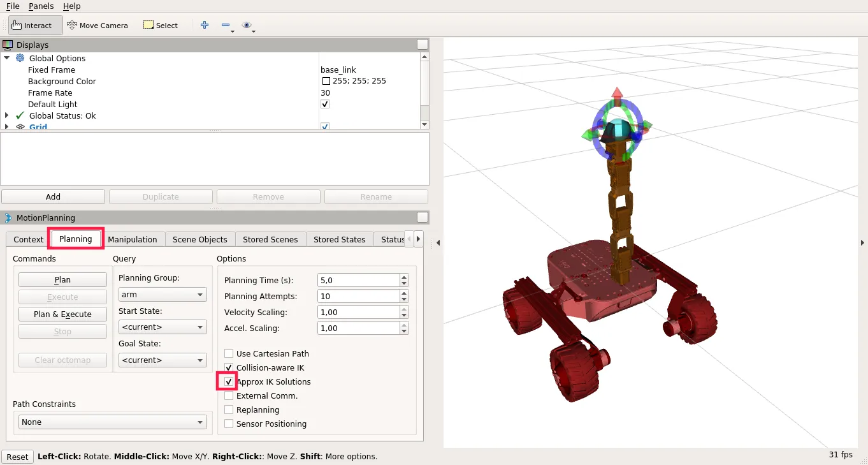Choose the Select tool in toolbar

pos(161,26)
